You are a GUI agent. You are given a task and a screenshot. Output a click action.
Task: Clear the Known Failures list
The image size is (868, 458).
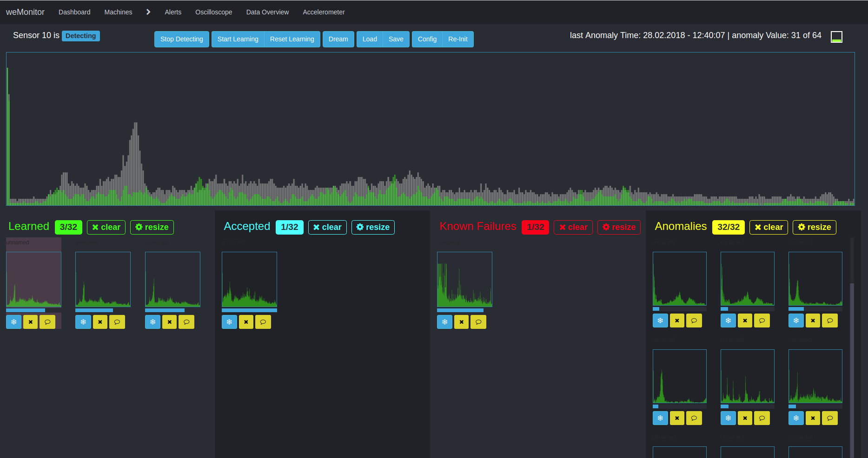[x=573, y=227]
